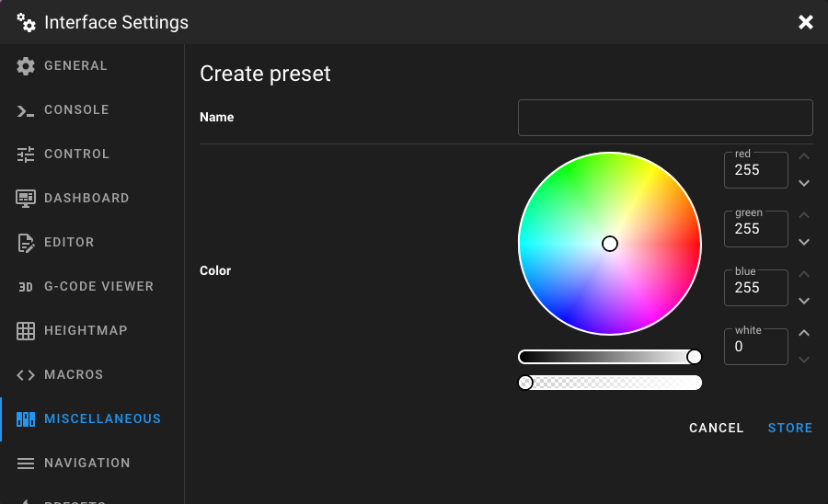Click the Heightmap grid icon

[x=26, y=331]
